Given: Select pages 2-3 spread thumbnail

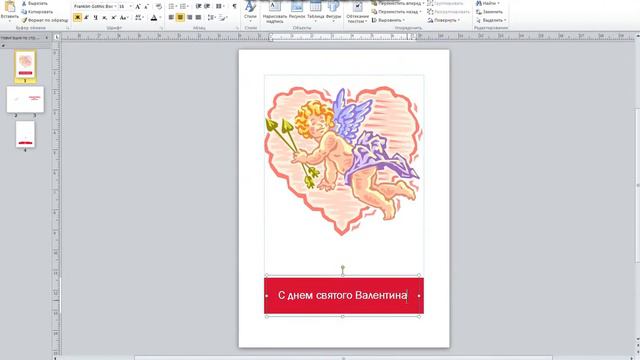Looking at the screenshot, I should pos(25,99).
